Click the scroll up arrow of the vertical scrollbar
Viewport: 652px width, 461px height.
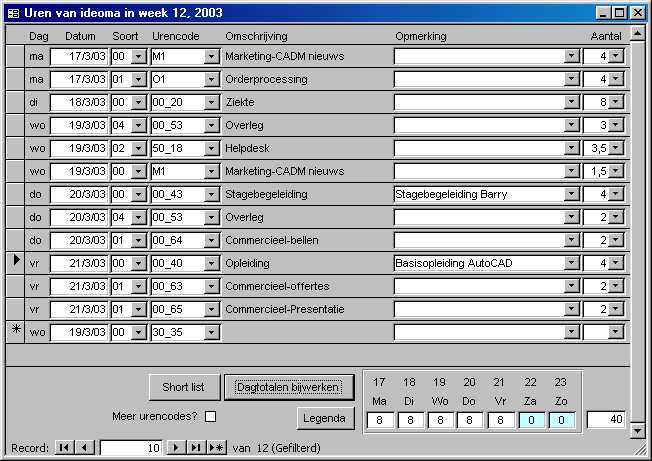coord(637,33)
